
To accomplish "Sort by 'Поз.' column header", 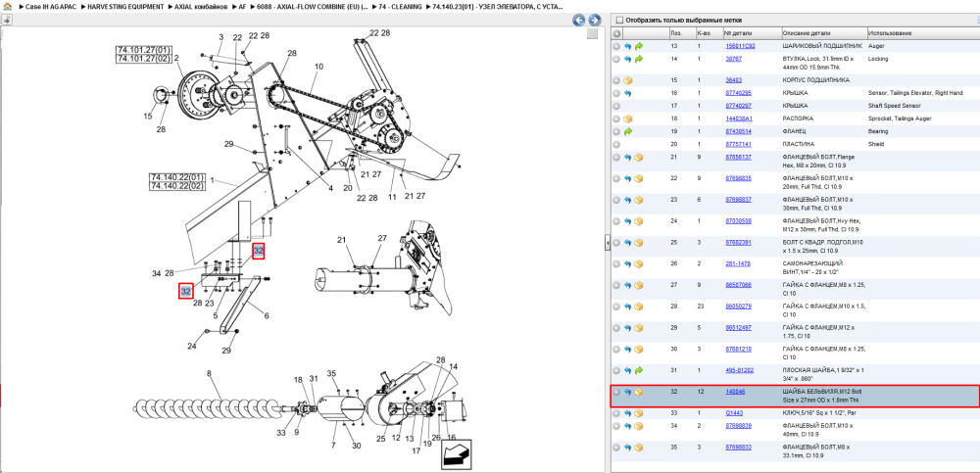I will pyautogui.click(x=675, y=33).
